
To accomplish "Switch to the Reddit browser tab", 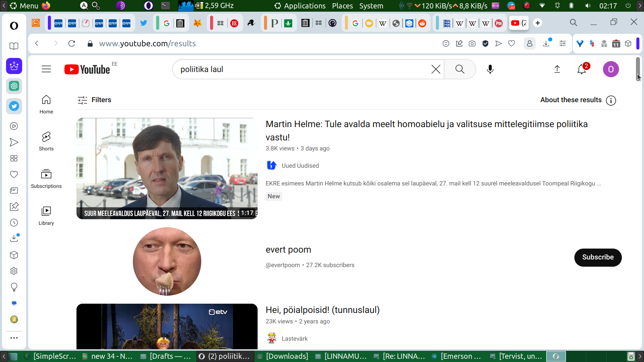I will click(422, 23).
